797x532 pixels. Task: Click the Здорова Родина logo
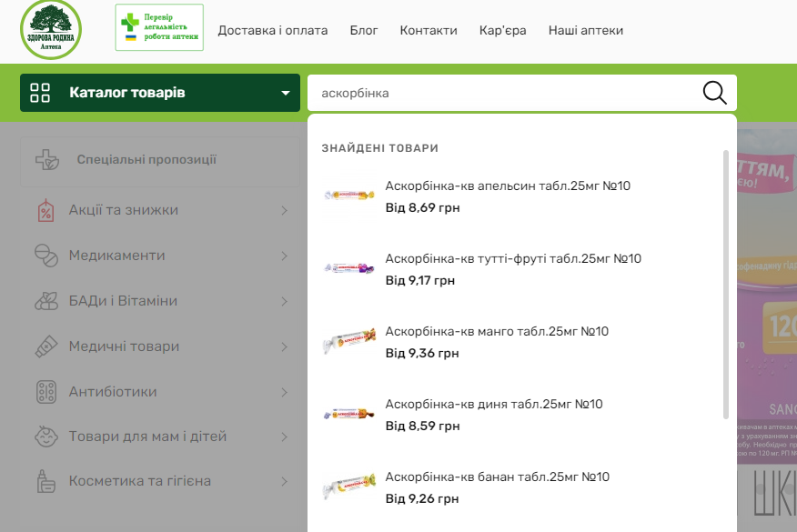point(50,30)
